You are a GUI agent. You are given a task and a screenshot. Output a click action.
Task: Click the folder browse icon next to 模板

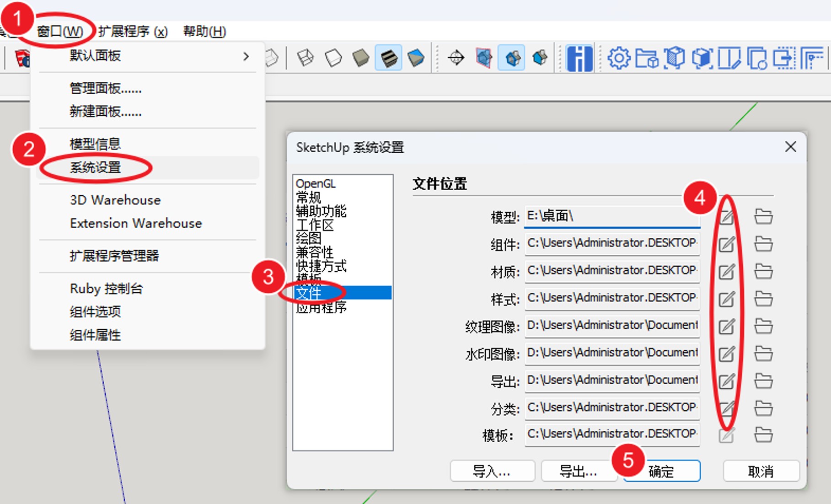click(x=763, y=435)
